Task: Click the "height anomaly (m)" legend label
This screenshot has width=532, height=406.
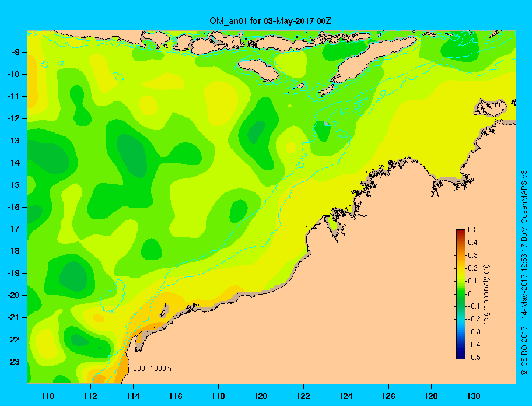Action: [x=486, y=295]
